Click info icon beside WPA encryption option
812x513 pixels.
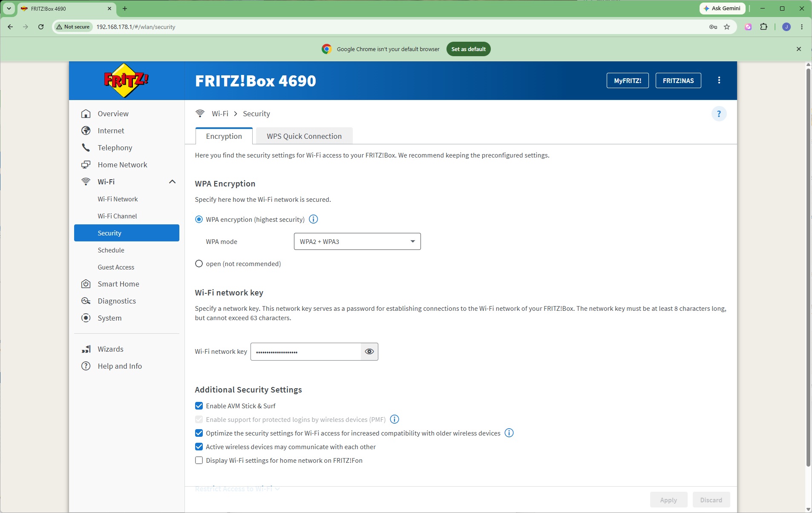tap(313, 219)
